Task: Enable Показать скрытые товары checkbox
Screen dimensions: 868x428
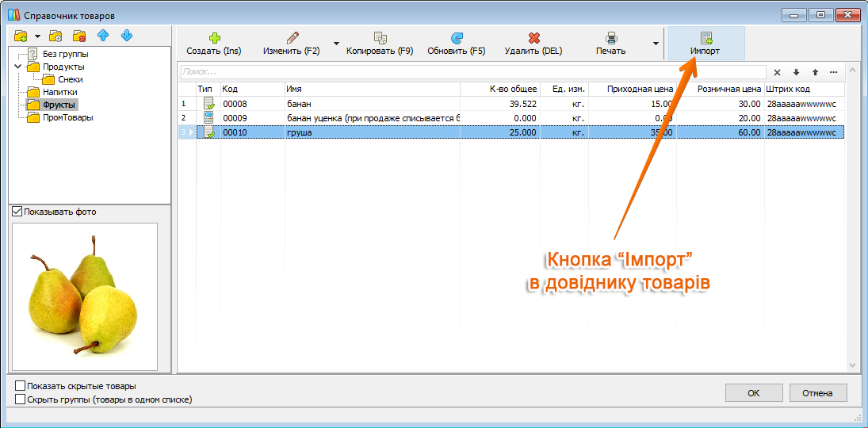Action: (x=21, y=386)
